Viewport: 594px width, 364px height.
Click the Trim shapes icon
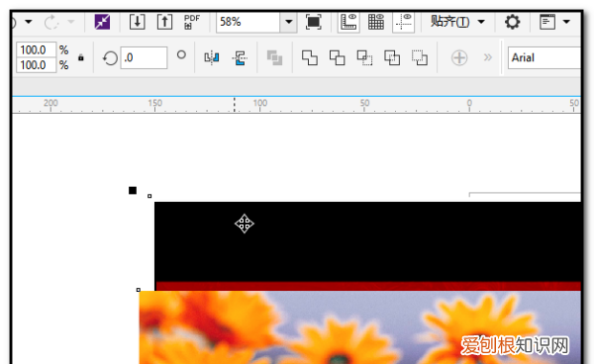point(337,58)
